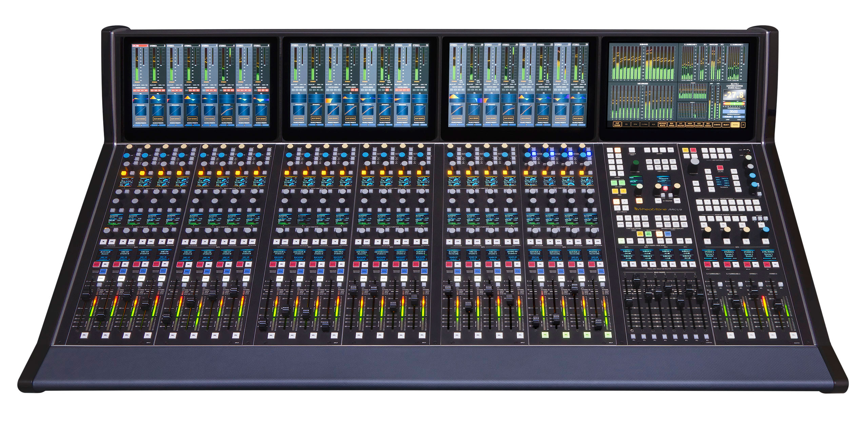Image resolution: width=868 pixels, height=424 pixels.
Task: Open the Bus Assign screen
Action: click(708, 124)
